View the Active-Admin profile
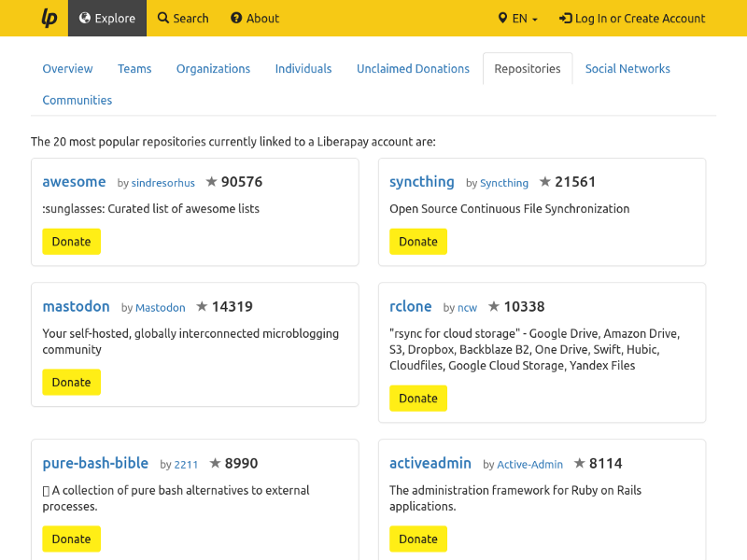The width and height of the screenshot is (747, 560). (529, 464)
